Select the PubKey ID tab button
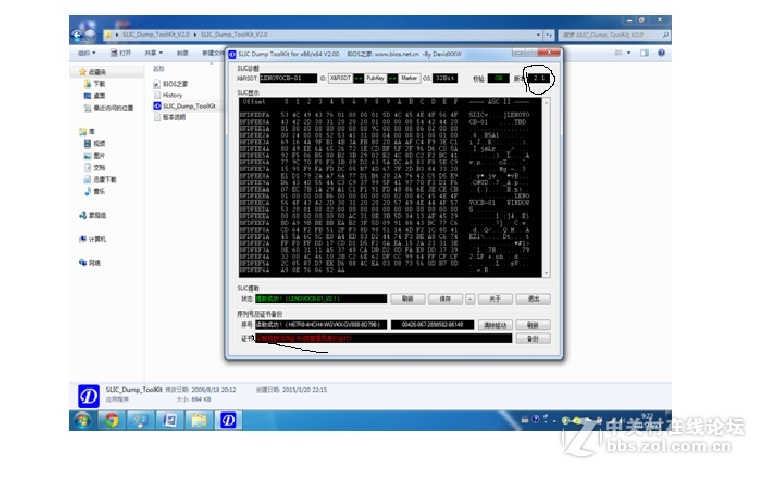Screen dimensions: 768x480 click(376, 78)
